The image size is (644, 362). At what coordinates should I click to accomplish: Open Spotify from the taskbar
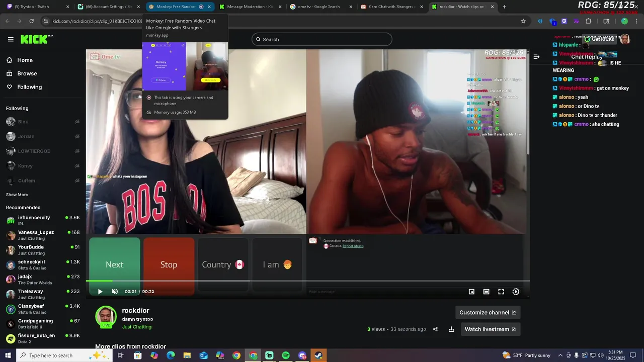pos(286,355)
